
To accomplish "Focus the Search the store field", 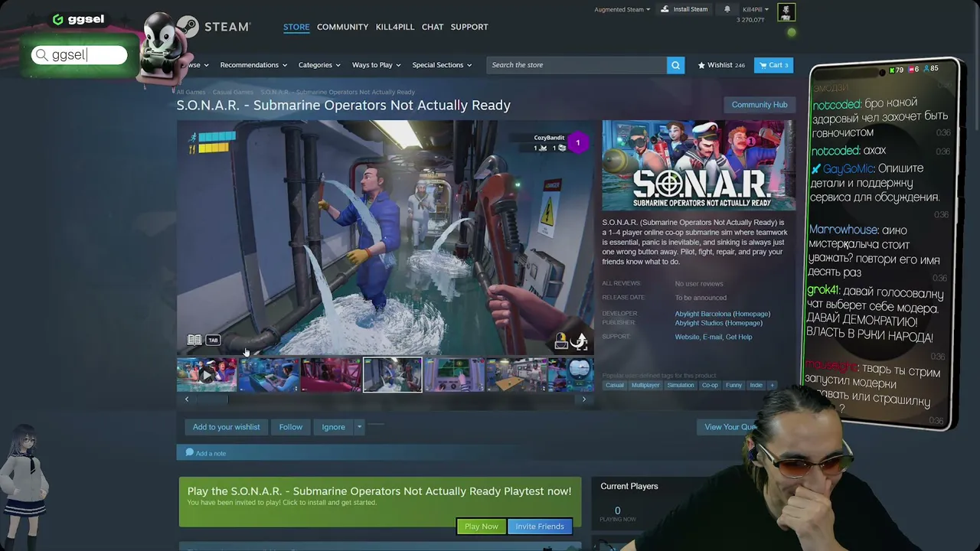I will tap(576, 65).
